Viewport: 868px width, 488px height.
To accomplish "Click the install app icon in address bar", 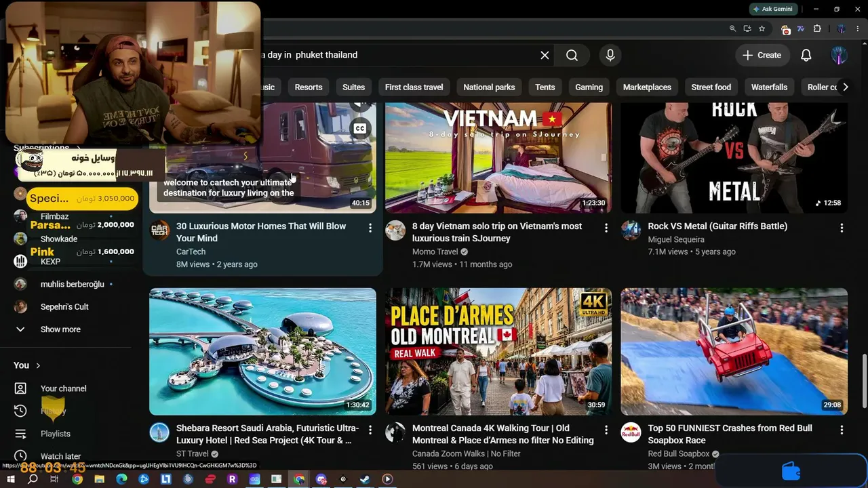I will coord(747,28).
